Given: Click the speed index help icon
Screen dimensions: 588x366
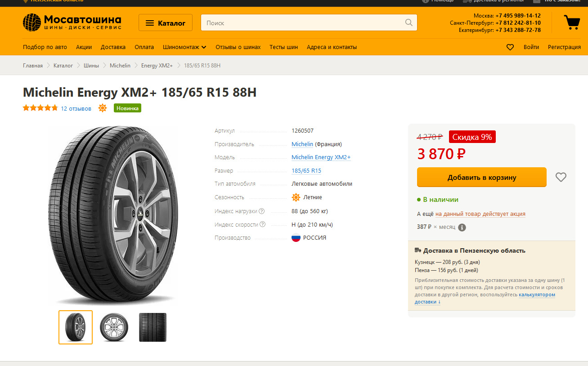Looking at the screenshot, I should [x=263, y=224].
